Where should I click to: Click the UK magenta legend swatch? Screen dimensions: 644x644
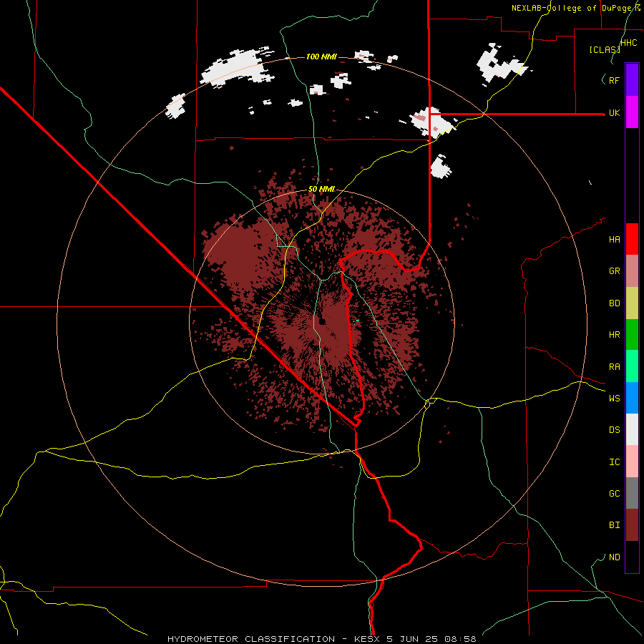pyautogui.click(x=632, y=112)
